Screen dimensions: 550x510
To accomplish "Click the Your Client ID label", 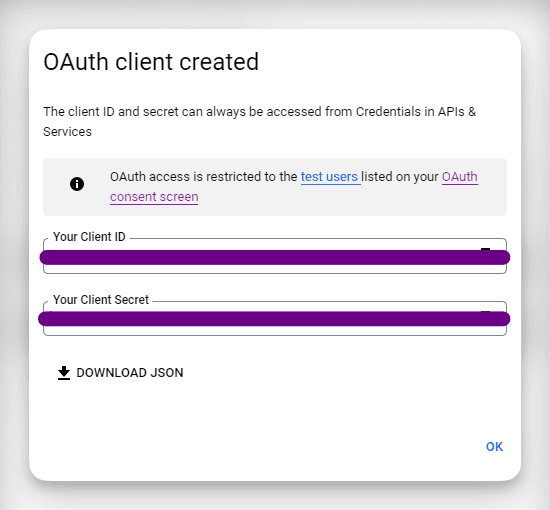I will pos(89,237).
